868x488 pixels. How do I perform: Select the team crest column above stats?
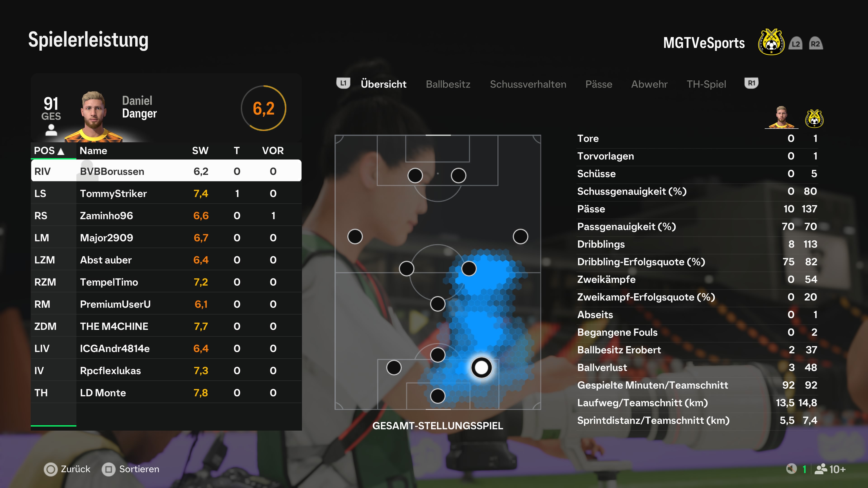tap(814, 119)
